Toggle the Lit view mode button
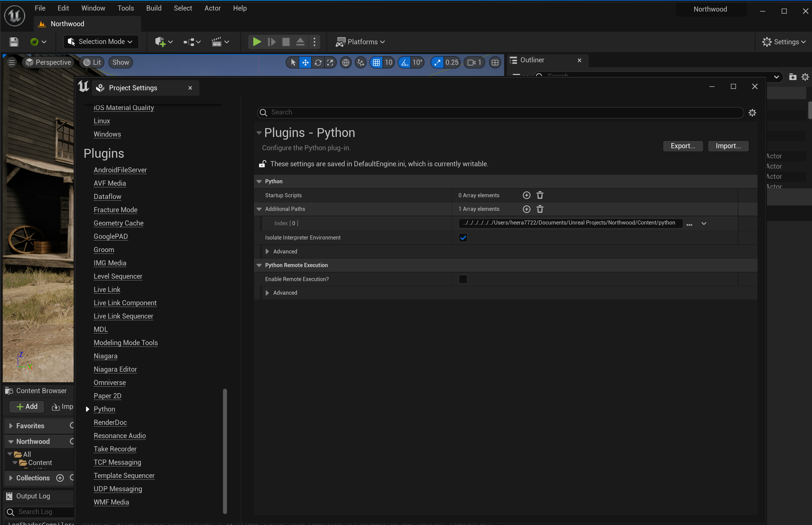This screenshot has height=525, width=812. 92,62
